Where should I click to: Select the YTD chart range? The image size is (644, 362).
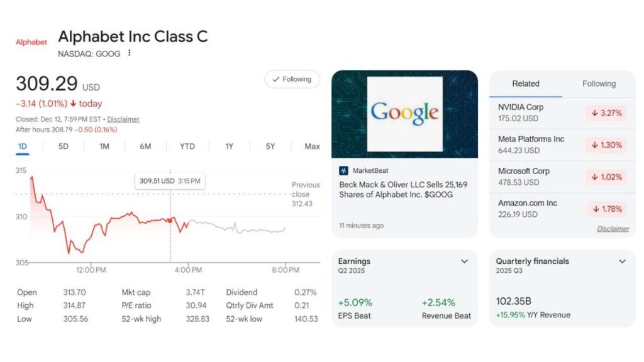coord(187,146)
